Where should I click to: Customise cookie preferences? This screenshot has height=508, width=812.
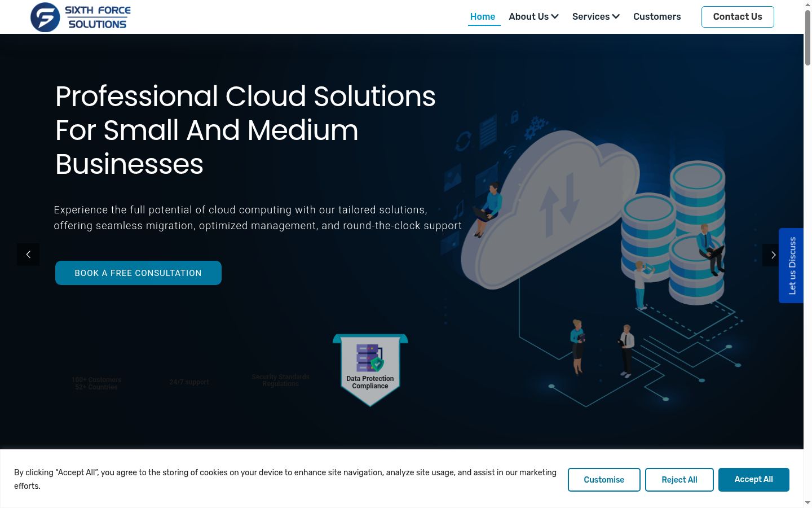pos(604,480)
